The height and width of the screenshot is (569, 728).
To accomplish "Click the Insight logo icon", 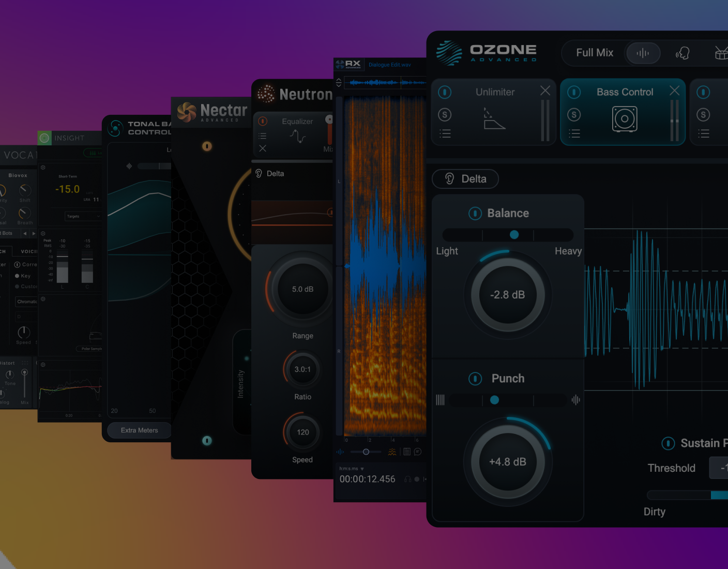I will (x=44, y=138).
